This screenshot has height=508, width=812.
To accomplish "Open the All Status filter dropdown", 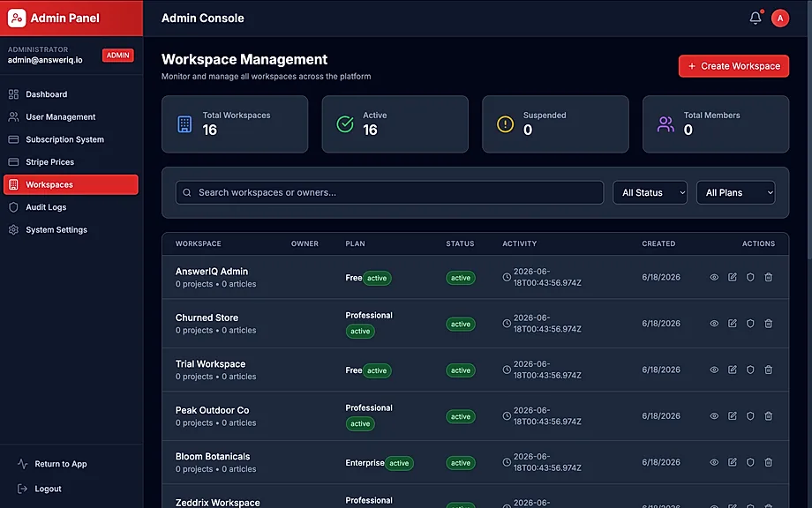I will click(650, 192).
